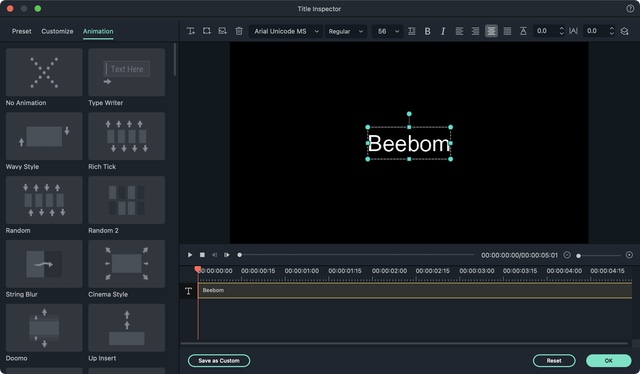Viewport: 640px width, 374px height.
Task: Click the character spacing value stepper arrows
Action: [611, 31]
